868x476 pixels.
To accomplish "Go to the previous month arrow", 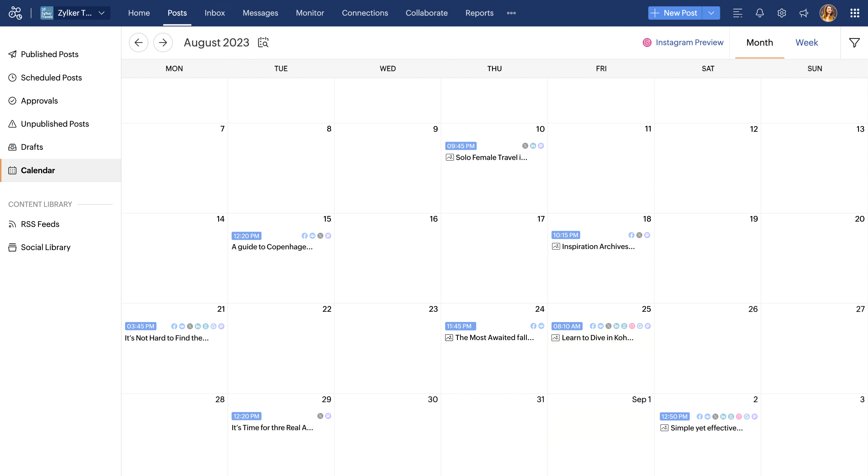I will (x=138, y=43).
